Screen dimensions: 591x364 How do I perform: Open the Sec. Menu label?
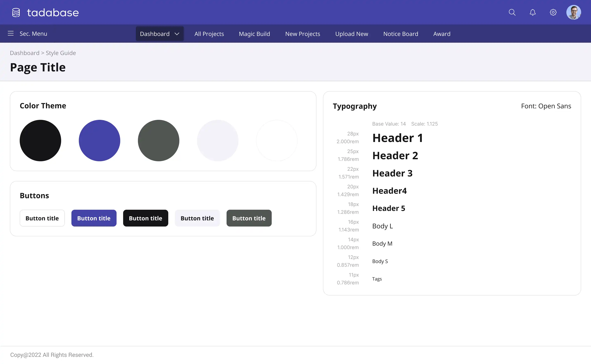(33, 34)
